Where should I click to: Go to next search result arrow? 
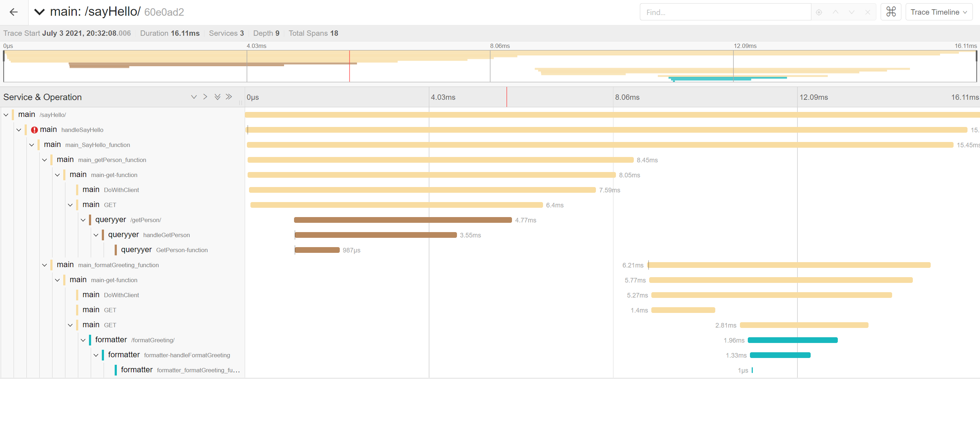(851, 13)
